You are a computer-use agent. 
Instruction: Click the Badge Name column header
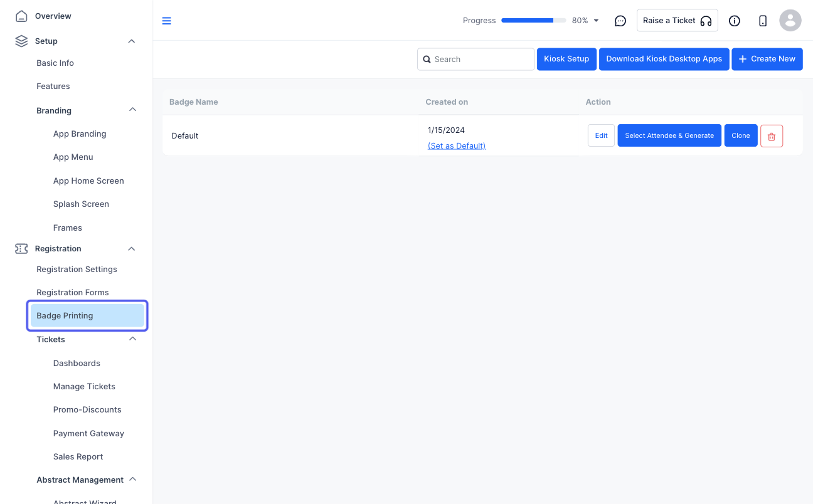click(x=194, y=102)
